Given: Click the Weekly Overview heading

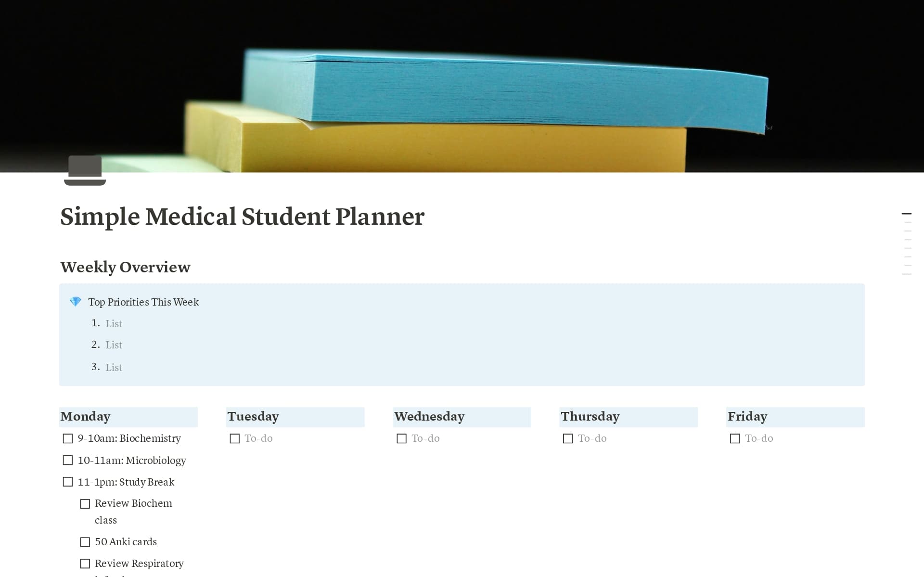Looking at the screenshot, I should (125, 267).
